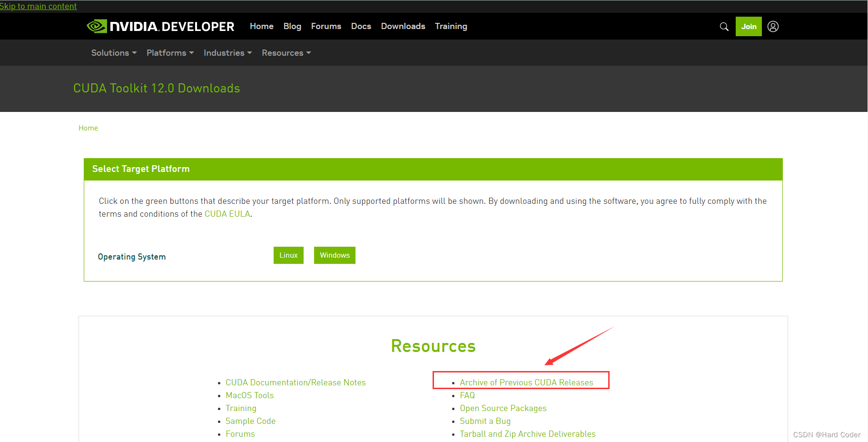Image resolution: width=868 pixels, height=442 pixels.
Task: Click the Operating System label
Action: click(x=132, y=257)
